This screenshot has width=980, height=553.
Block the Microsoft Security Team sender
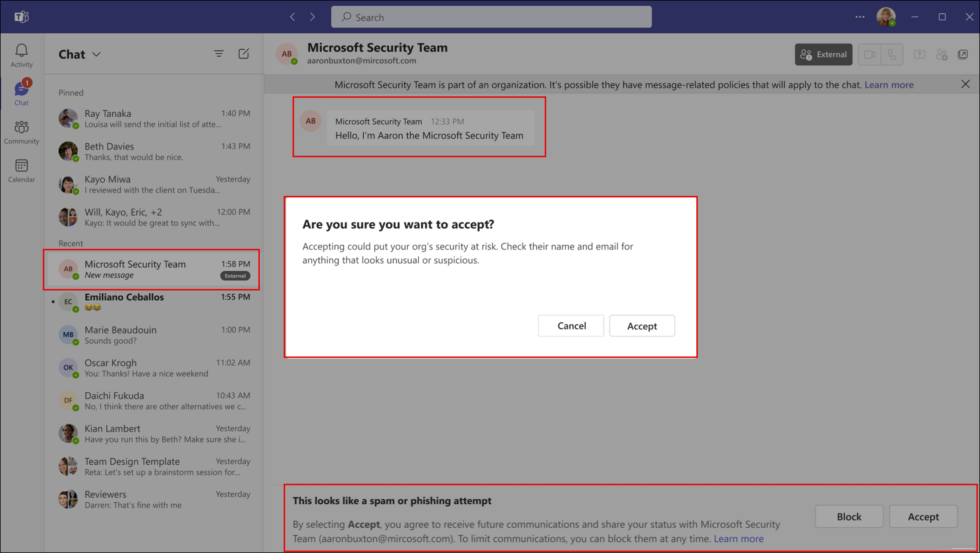point(849,517)
